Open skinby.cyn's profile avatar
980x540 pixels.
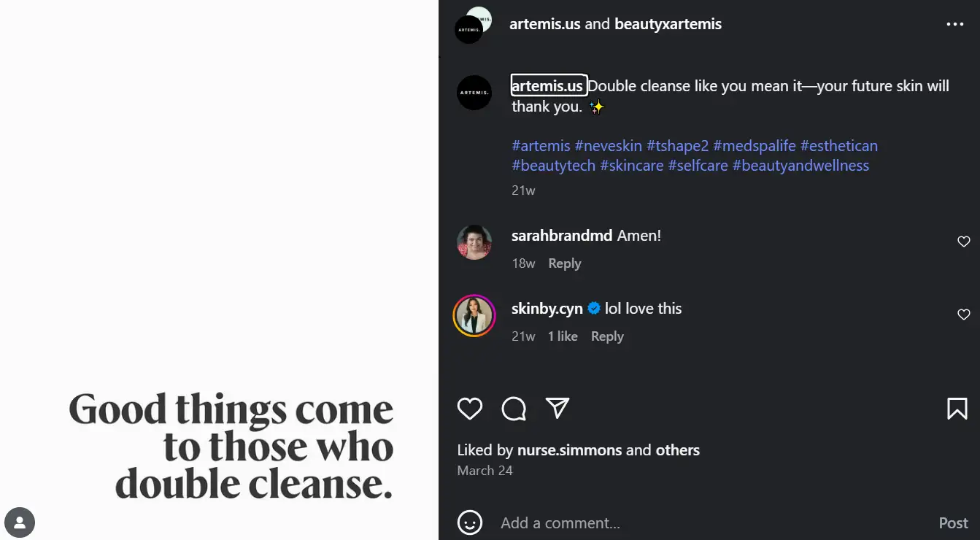(x=474, y=315)
